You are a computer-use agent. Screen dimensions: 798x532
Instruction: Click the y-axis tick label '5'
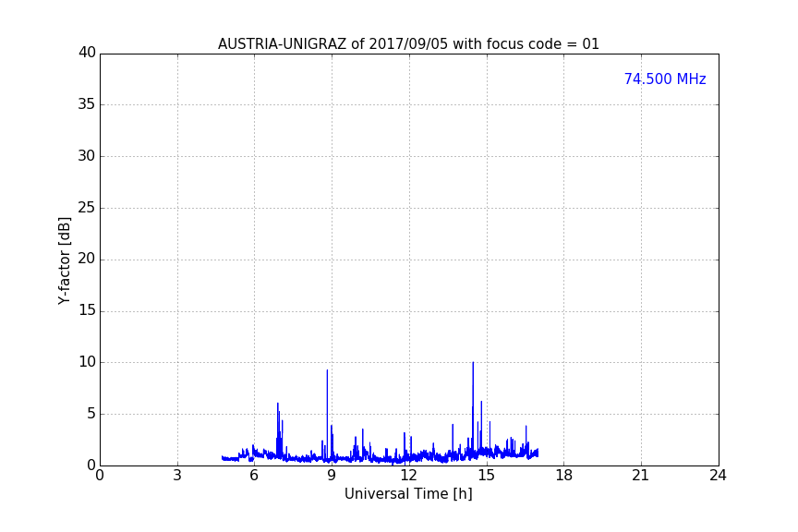pyautogui.click(x=91, y=414)
